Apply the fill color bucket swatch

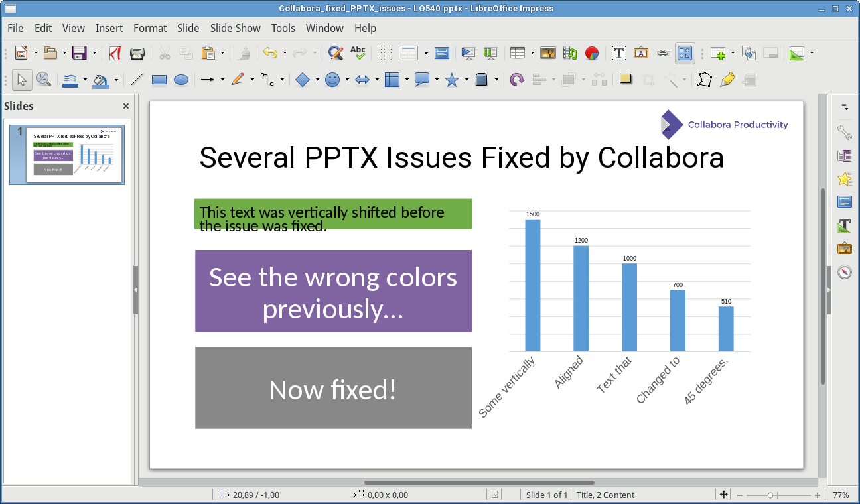pos(101,80)
